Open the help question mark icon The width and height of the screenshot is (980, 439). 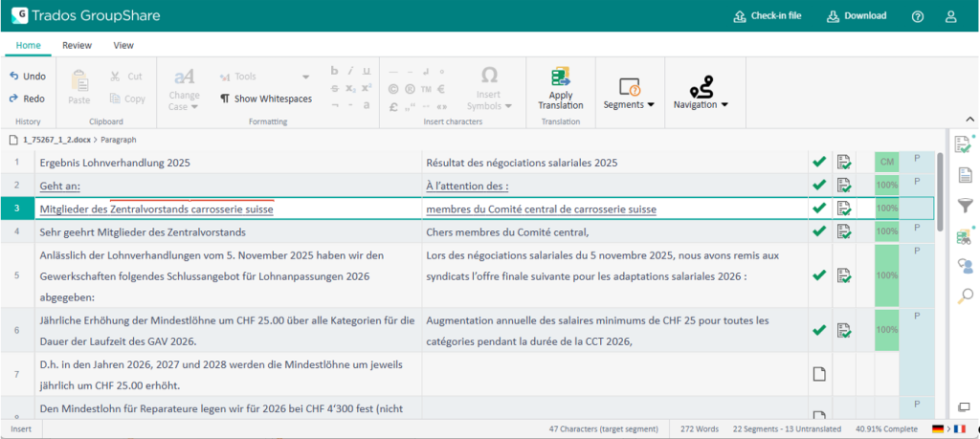pyautogui.click(x=918, y=16)
